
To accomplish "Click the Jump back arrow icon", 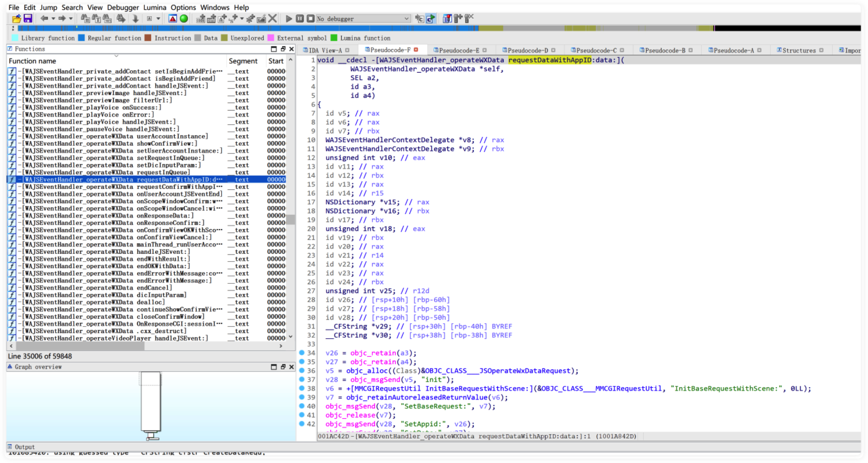I will click(x=44, y=18).
